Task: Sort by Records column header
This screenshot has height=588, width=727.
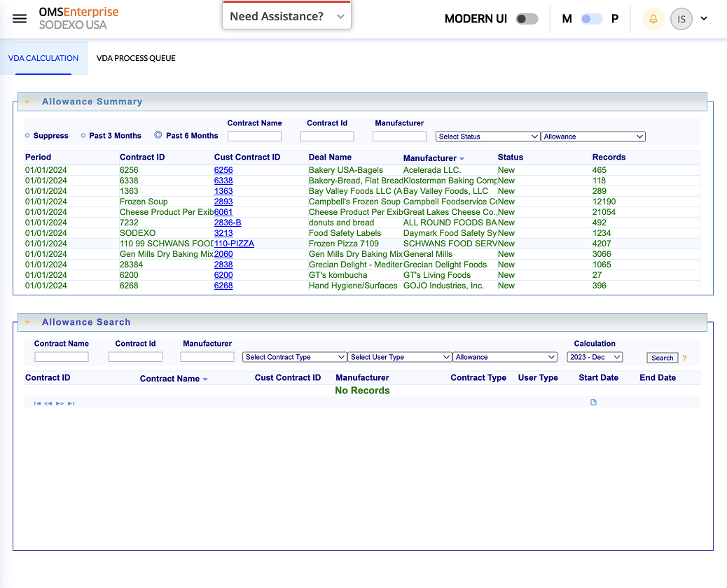Action: pos(609,157)
